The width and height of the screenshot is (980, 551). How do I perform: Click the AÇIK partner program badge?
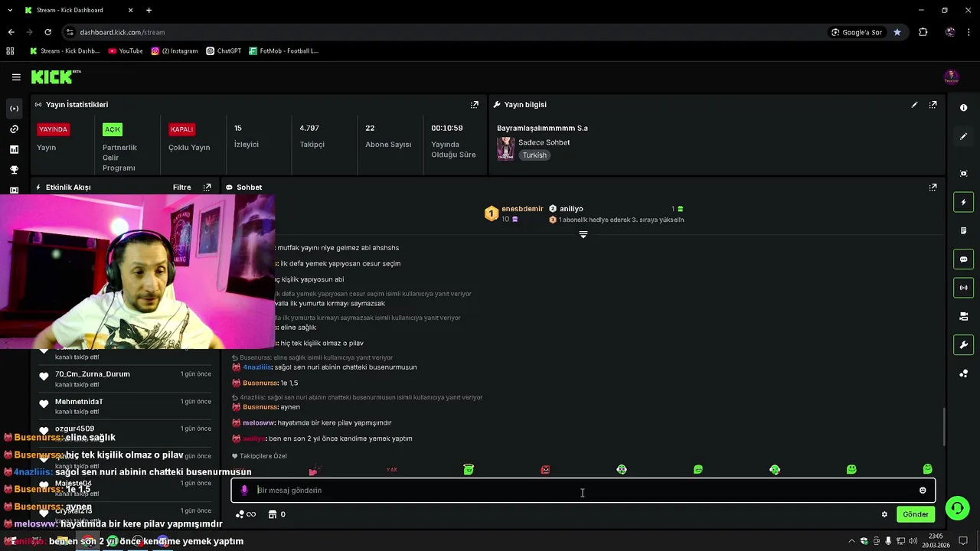(x=113, y=129)
